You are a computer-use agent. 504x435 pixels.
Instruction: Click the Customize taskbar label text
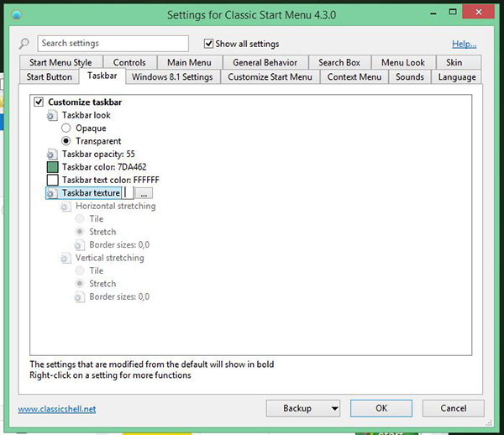tap(85, 102)
